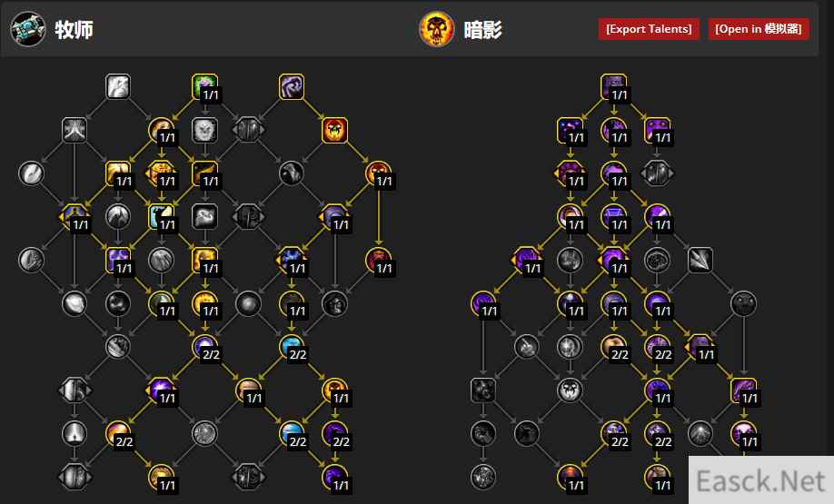
Task: Pick the gray serpent square talent
Action: 204,216
